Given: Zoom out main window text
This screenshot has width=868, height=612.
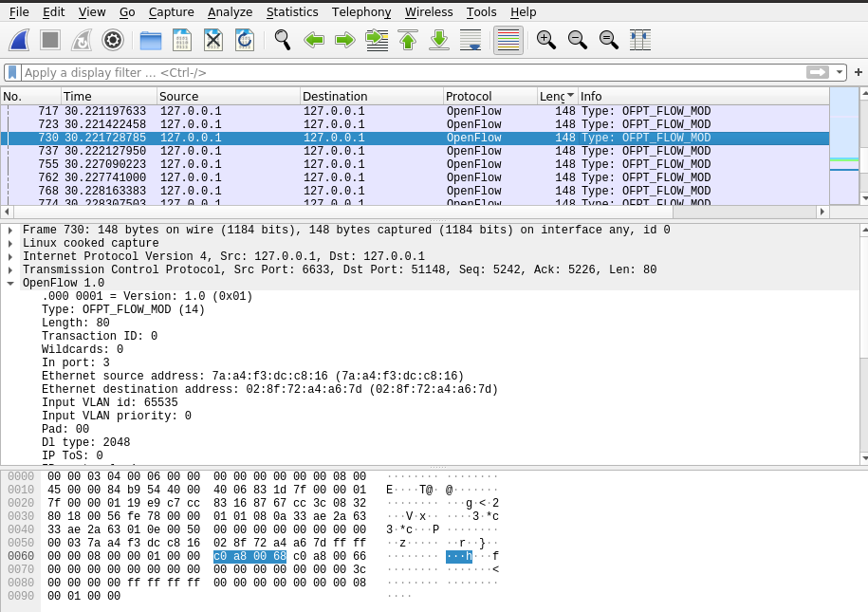Looking at the screenshot, I should tap(578, 40).
